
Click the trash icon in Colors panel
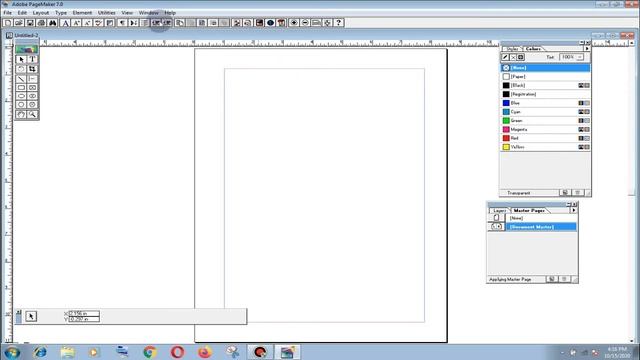click(578, 193)
